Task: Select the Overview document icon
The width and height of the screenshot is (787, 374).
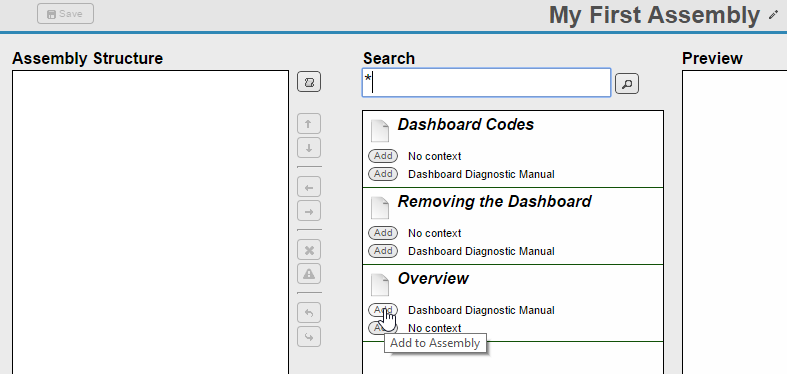Action: pyautogui.click(x=380, y=284)
